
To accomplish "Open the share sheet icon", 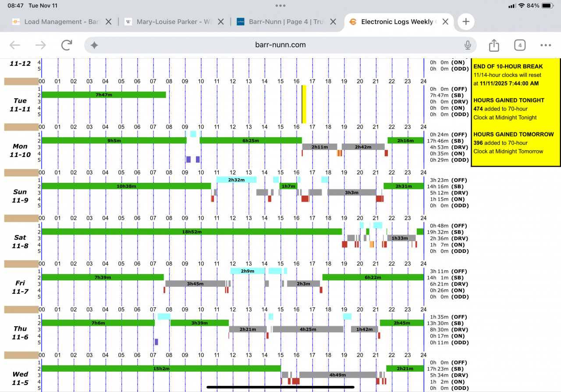I will click(494, 45).
